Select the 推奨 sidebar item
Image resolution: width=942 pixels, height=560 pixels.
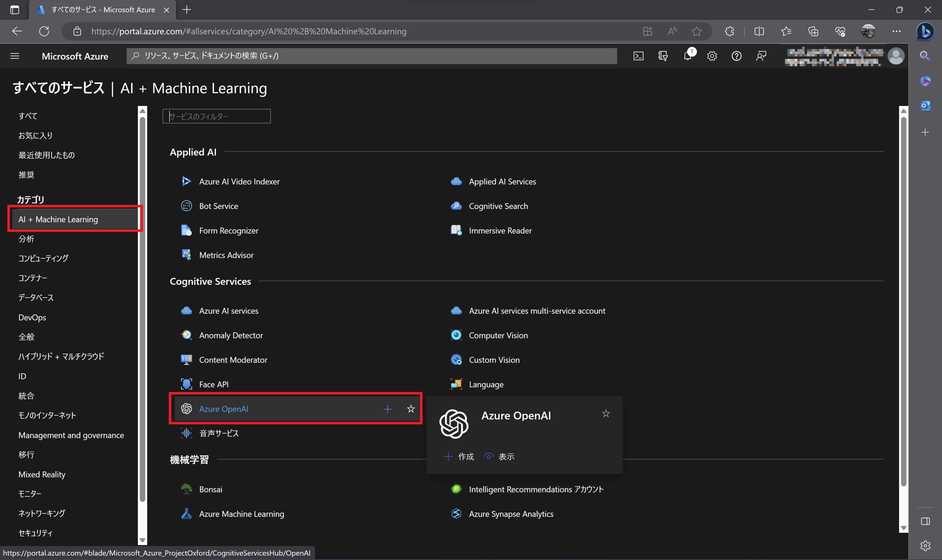26,175
